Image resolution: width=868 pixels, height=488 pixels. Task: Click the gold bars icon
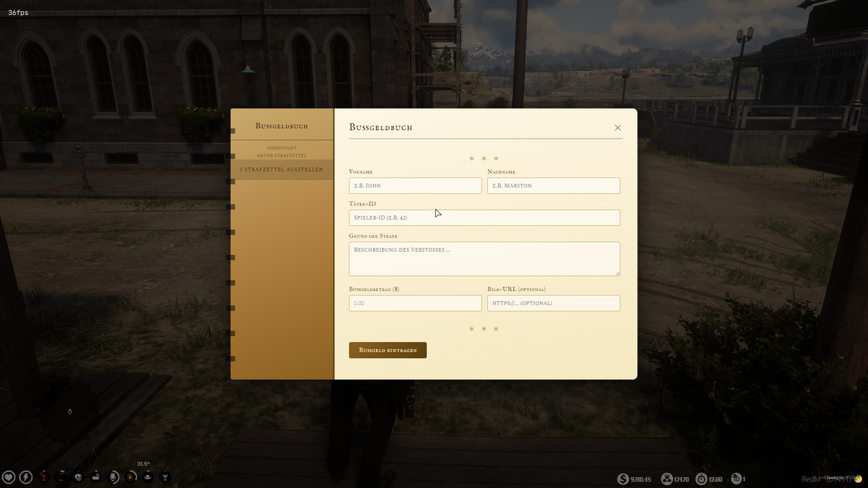(x=666, y=479)
